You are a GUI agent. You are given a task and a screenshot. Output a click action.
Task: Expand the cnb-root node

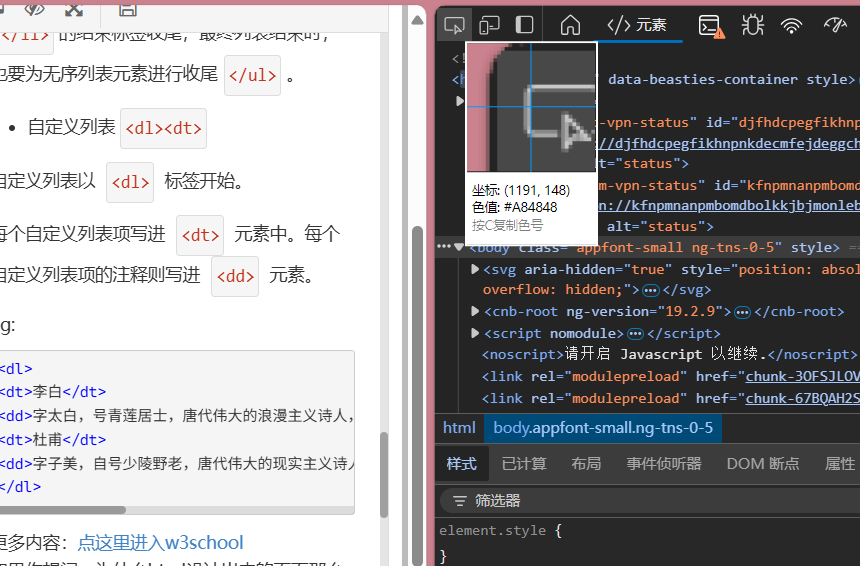click(x=475, y=311)
